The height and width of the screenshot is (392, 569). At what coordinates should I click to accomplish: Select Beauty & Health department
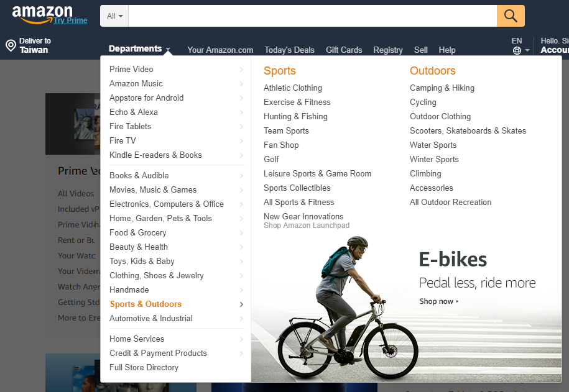tap(138, 247)
